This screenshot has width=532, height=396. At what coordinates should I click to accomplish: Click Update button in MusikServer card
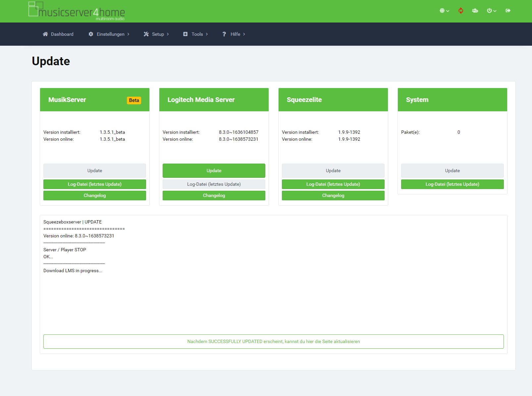pos(95,171)
